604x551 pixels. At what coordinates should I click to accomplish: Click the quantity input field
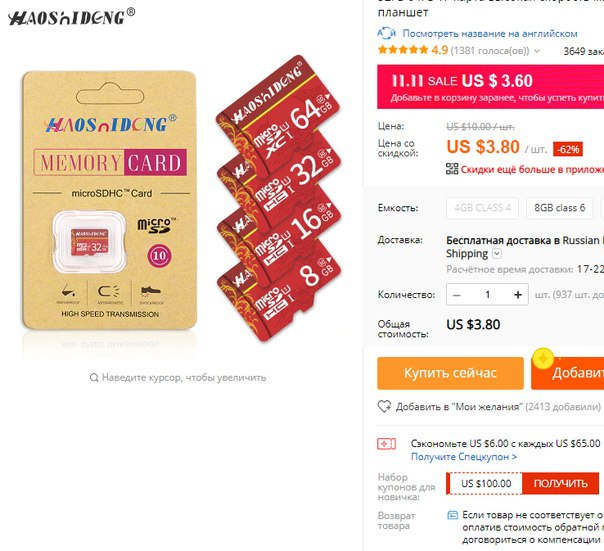pos(488,295)
